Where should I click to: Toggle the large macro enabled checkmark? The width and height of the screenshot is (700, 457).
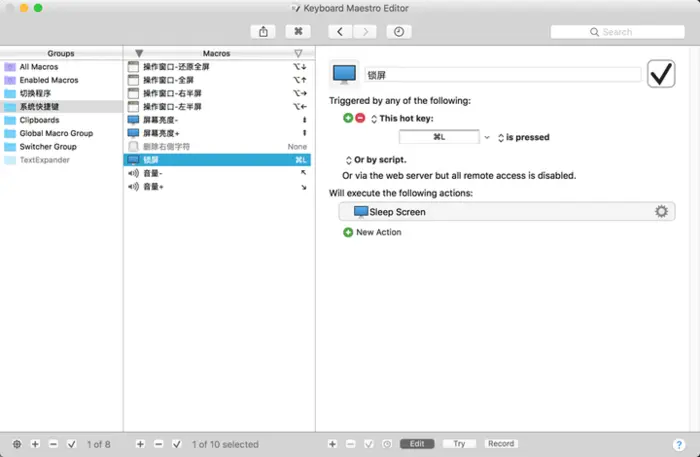click(661, 74)
